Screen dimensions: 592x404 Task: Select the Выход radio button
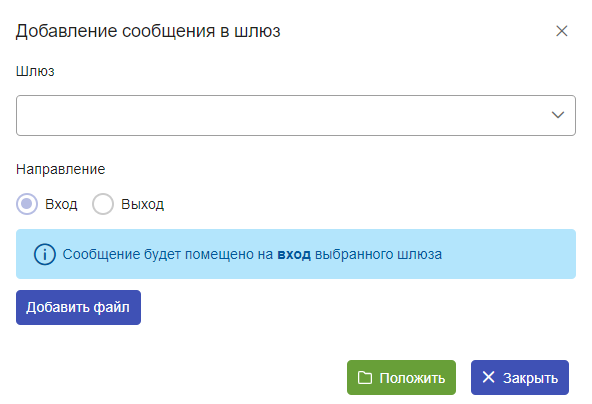point(103,204)
